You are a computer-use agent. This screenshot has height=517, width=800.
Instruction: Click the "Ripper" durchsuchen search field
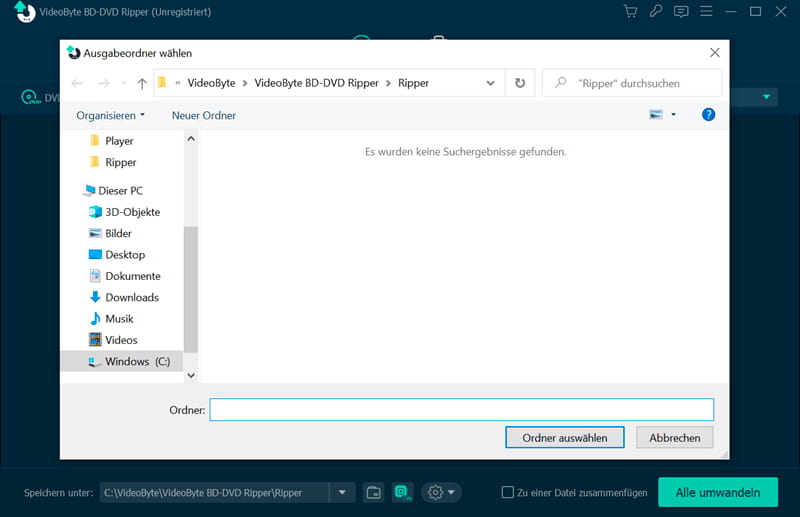[x=632, y=83]
